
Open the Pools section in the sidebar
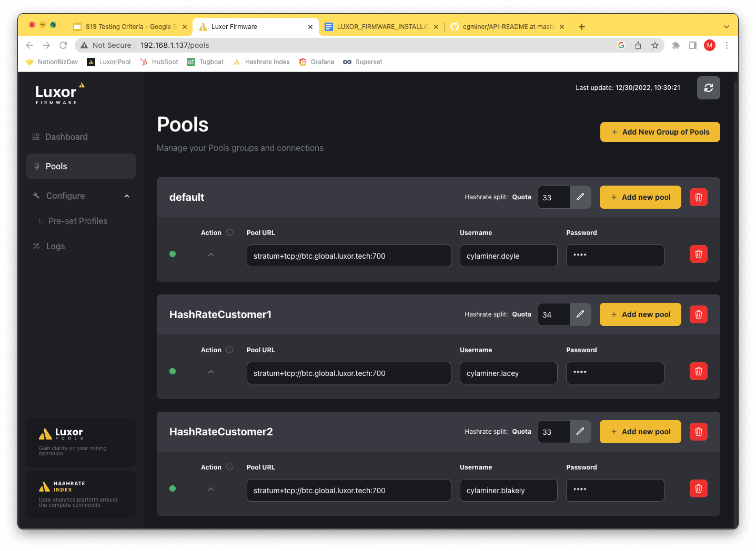pos(56,166)
